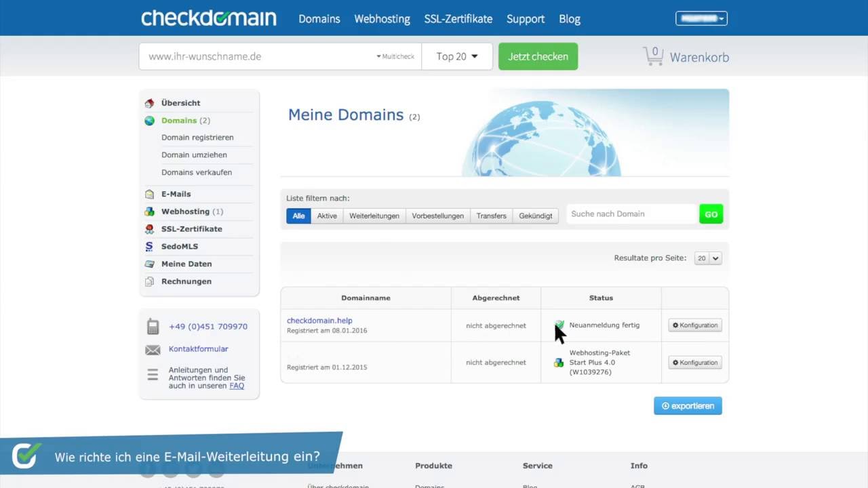Screen dimensions: 868x488
Task: Click the envelope icon beside Kontaktformular
Action: click(x=153, y=350)
